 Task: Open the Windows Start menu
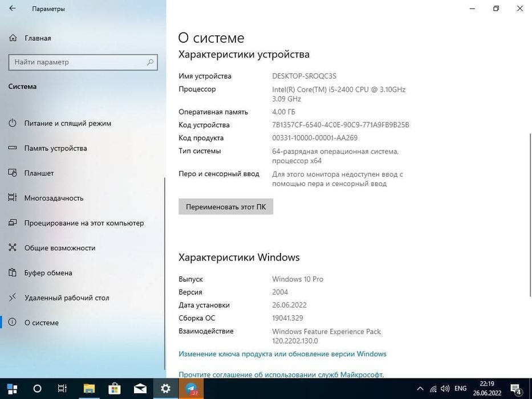coord(12,389)
